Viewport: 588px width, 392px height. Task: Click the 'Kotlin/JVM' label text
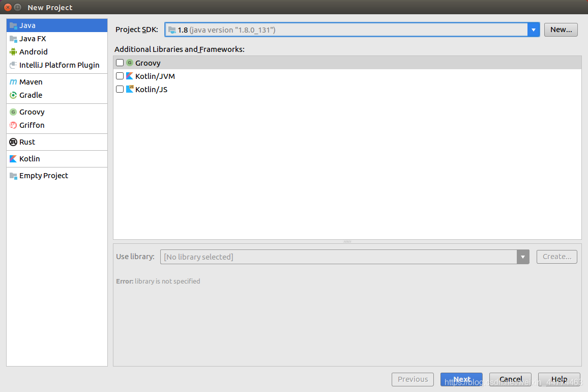[x=155, y=76]
